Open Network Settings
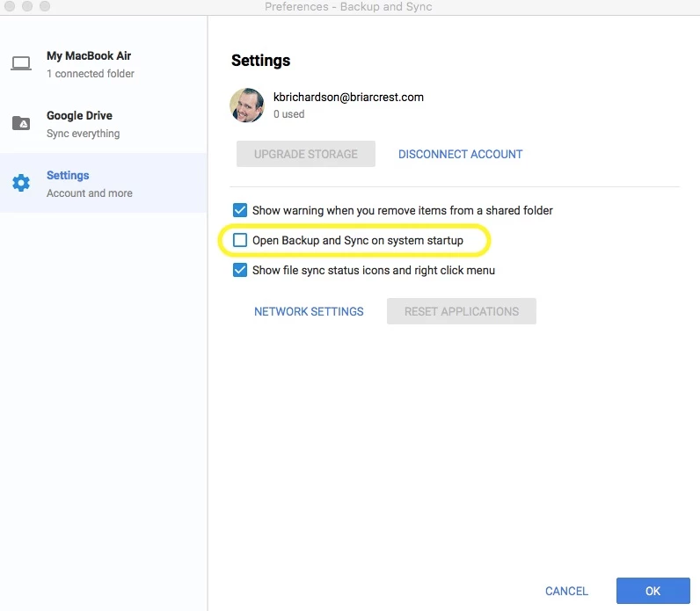 (x=309, y=311)
